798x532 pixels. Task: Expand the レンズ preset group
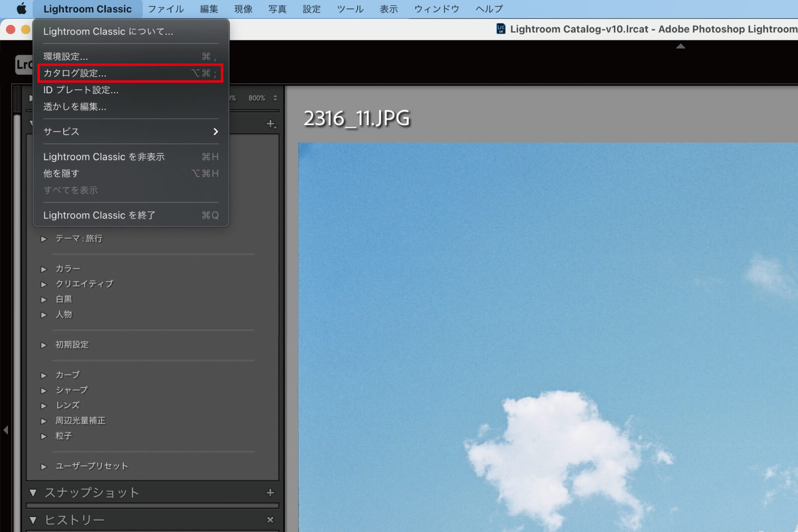pyautogui.click(x=44, y=406)
